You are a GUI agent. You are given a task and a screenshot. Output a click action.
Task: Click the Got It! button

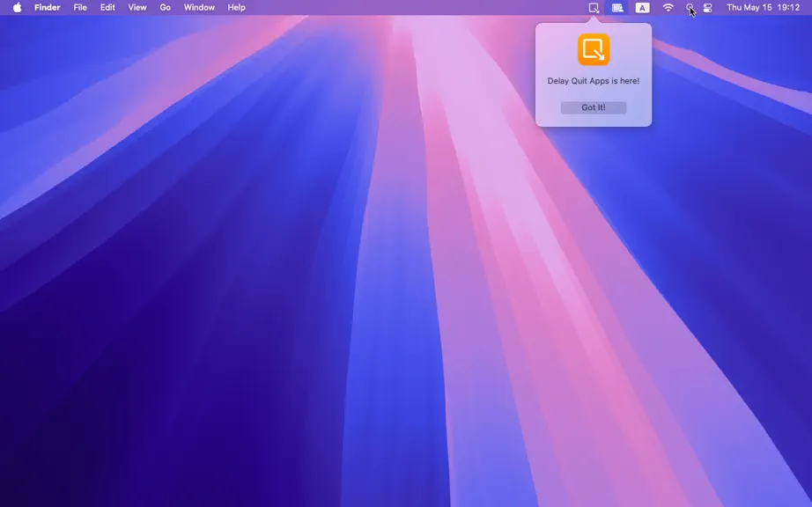(x=594, y=107)
